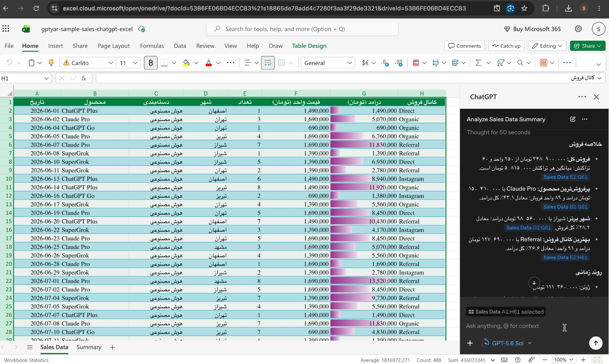Screen dimensions: 609x364
Task: Open the Sales Data E2:G61 reference link
Action: 565,177
